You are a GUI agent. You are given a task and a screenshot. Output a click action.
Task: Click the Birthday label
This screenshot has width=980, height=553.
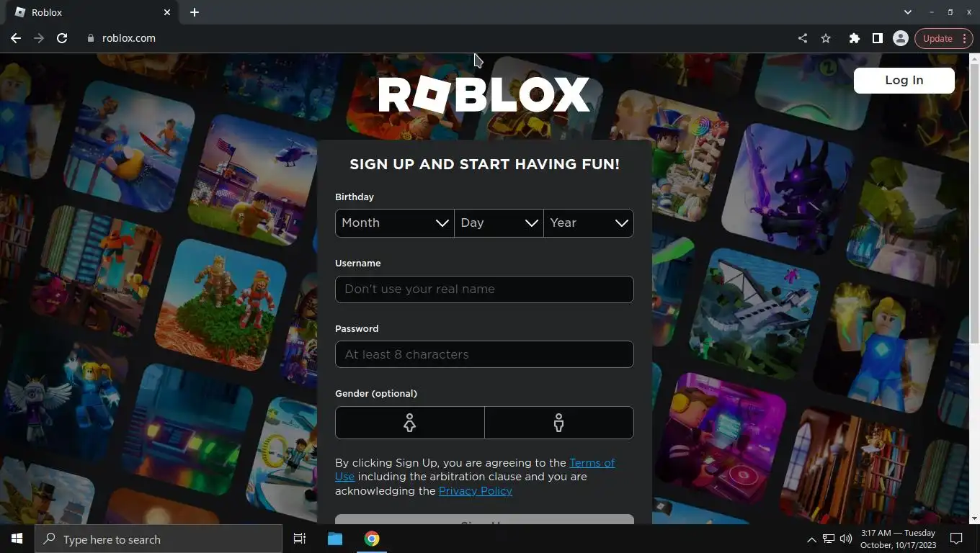pos(355,197)
